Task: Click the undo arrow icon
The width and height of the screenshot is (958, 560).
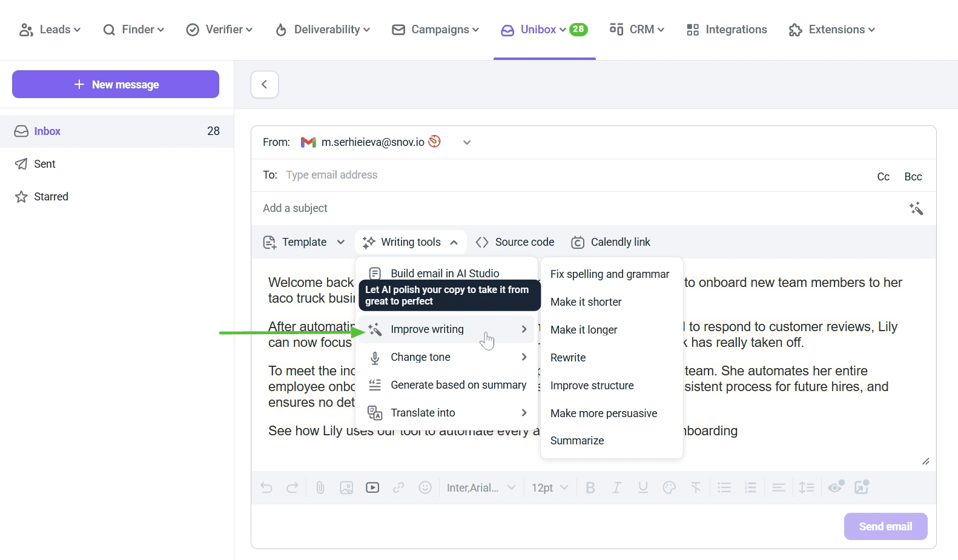Action: click(266, 487)
